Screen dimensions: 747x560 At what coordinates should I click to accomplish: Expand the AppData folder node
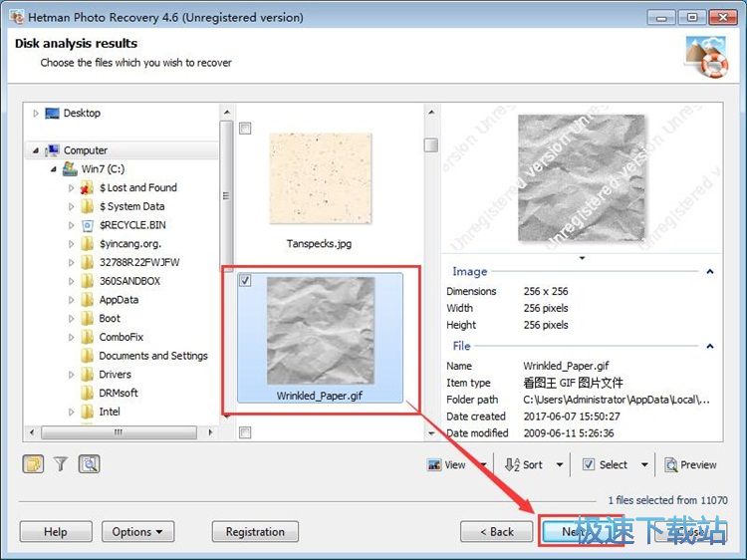point(71,300)
